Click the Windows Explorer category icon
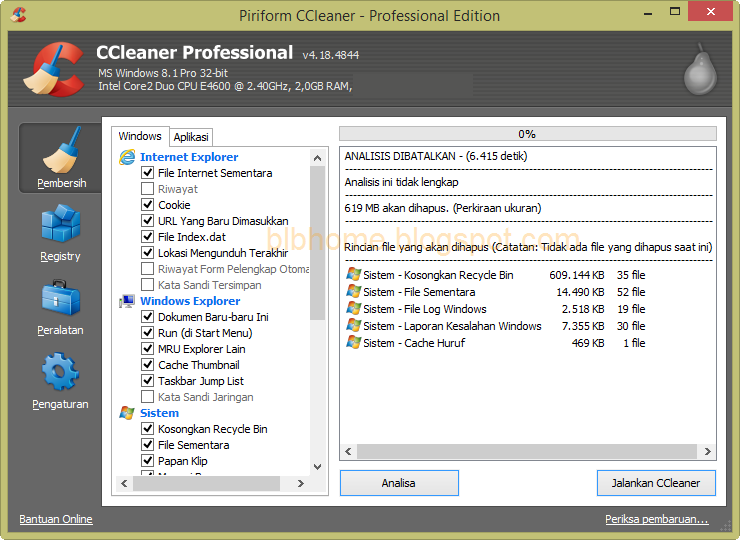Screen dimensions: 740x540 click(x=127, y=301)
